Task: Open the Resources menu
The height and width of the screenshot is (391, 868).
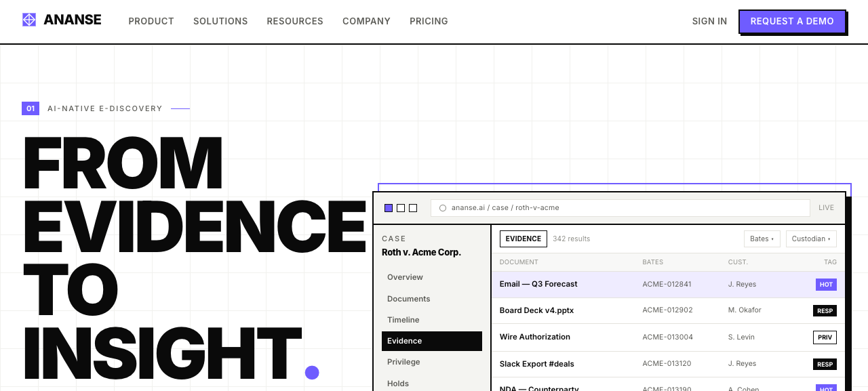Action: click(295, 21)
